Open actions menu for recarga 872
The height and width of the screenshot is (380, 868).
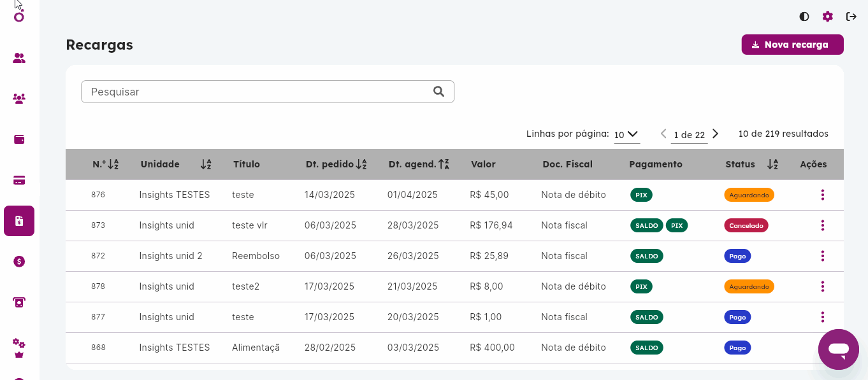pyautogui.click(x=822, y=256)
